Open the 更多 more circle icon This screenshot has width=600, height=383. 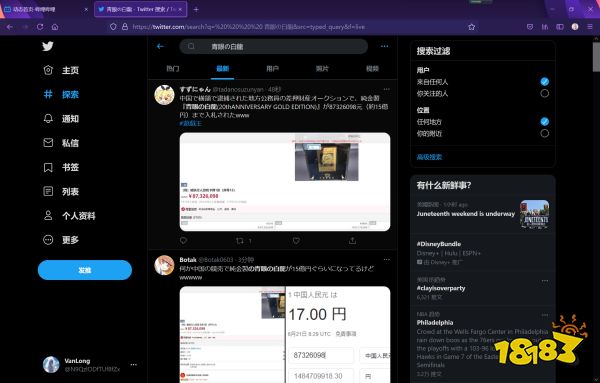[48, 240]
